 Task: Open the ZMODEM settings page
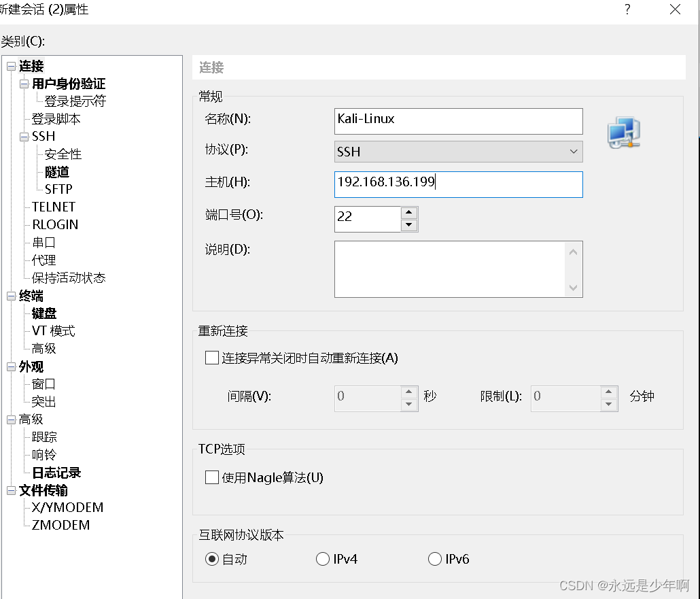(60, 525)
